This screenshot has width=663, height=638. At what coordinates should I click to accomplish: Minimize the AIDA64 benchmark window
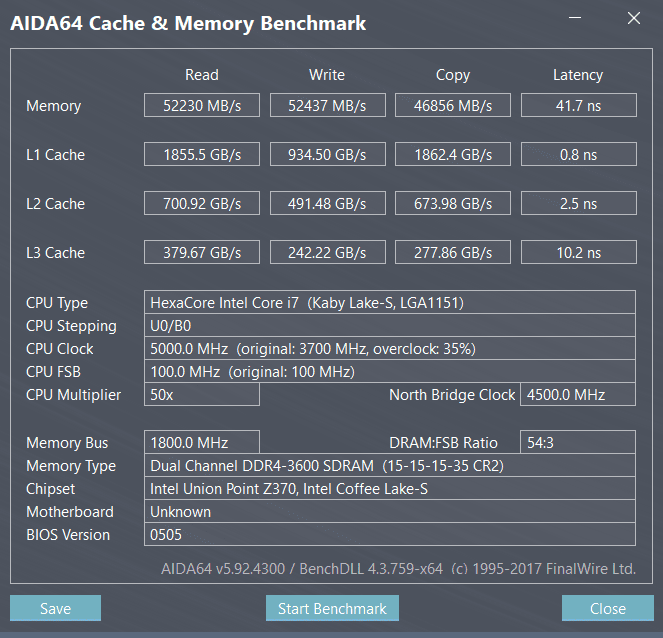click(x=575, y=18)
